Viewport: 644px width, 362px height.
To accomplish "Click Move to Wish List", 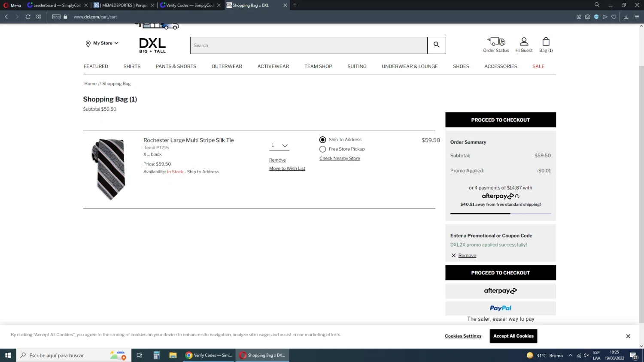I will click(x=287, y=169).
